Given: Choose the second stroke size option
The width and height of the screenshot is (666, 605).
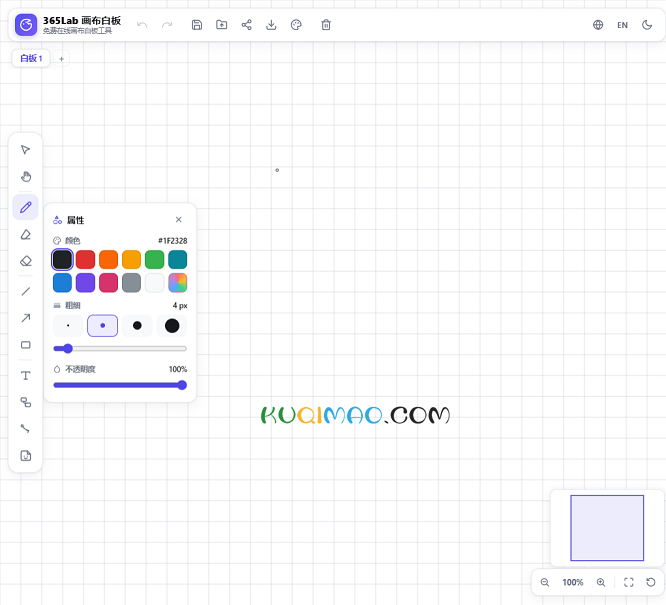Looking at the screenshot, I should [x=102, y=326].
